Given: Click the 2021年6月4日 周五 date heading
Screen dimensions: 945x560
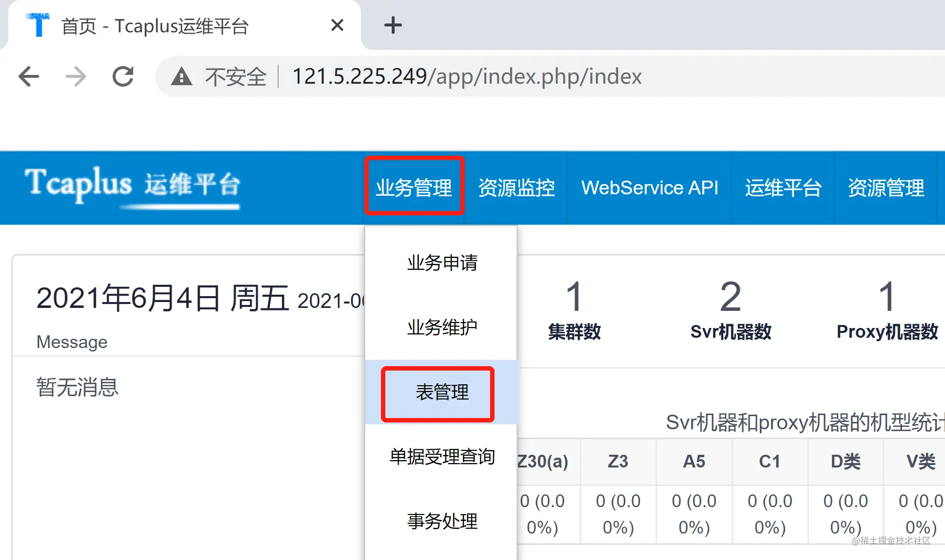Looking at the screenshot, I should tap(163, 298).
